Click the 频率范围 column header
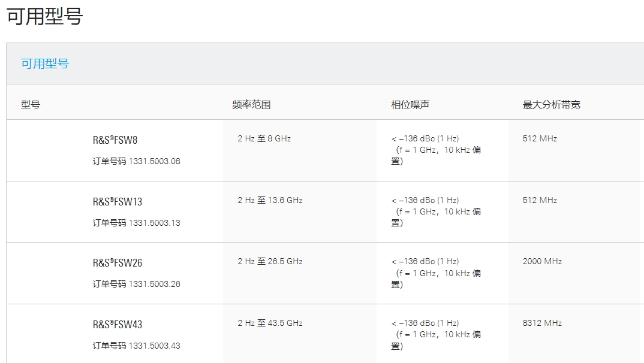Image resolution: width=644 pixels, height=363 pixels. click(251, 105)
